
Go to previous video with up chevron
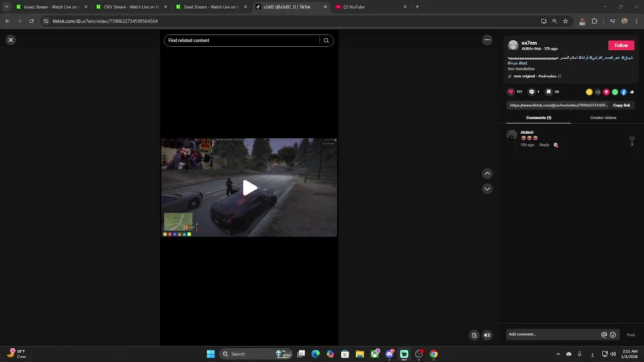click(x=487, y=173)
